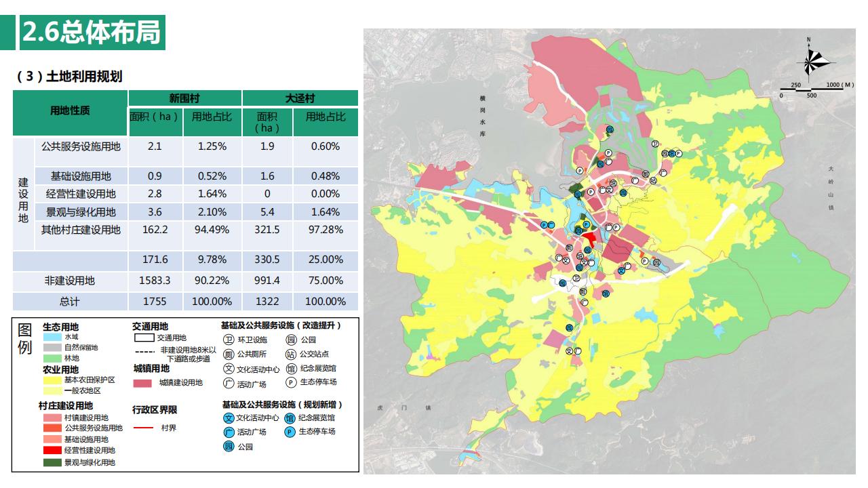The height and width of the screenshot is (488, 868).
Task: Pick the 村镇建设用地 swatch
Action: (52, 418)
